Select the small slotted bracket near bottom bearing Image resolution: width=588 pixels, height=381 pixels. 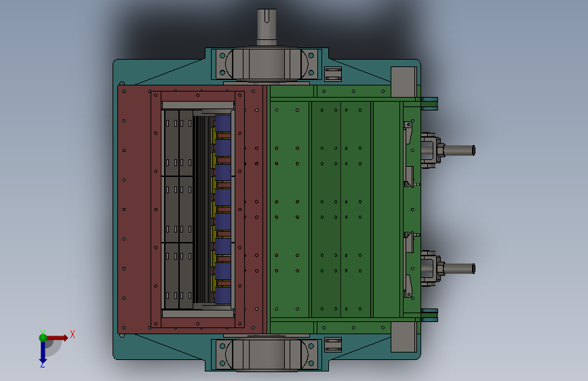tap(333, 344)
